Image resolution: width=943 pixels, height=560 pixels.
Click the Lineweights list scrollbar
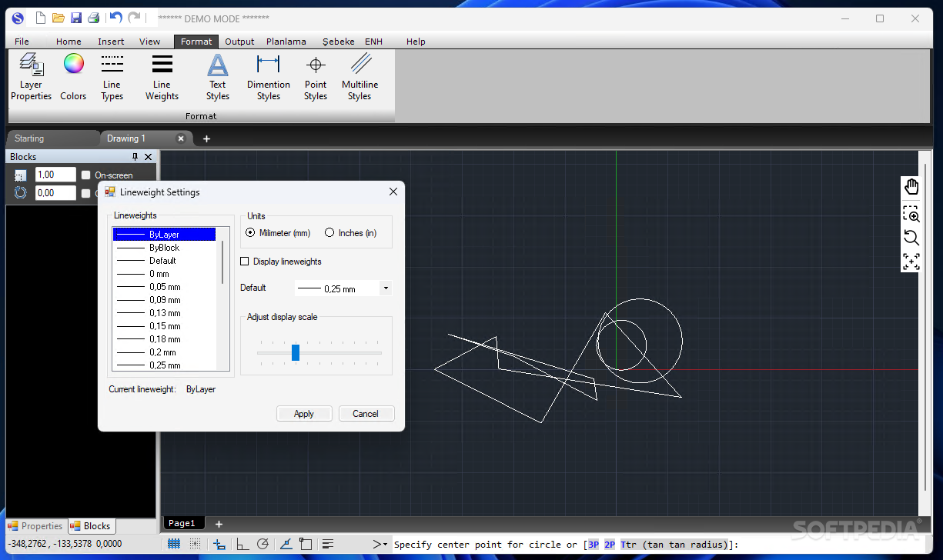[223, 262]
